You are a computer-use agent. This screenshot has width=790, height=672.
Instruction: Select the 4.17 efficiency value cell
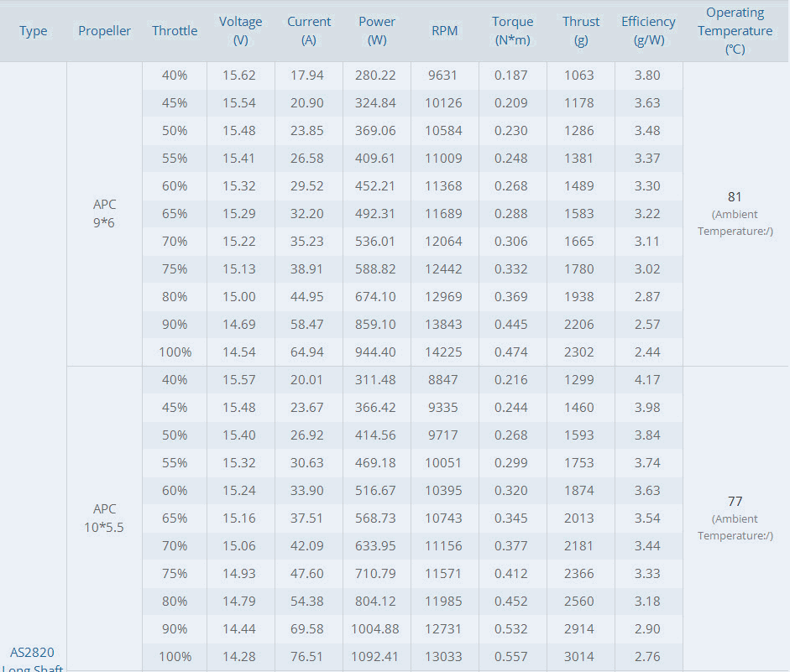pos(648,379)
